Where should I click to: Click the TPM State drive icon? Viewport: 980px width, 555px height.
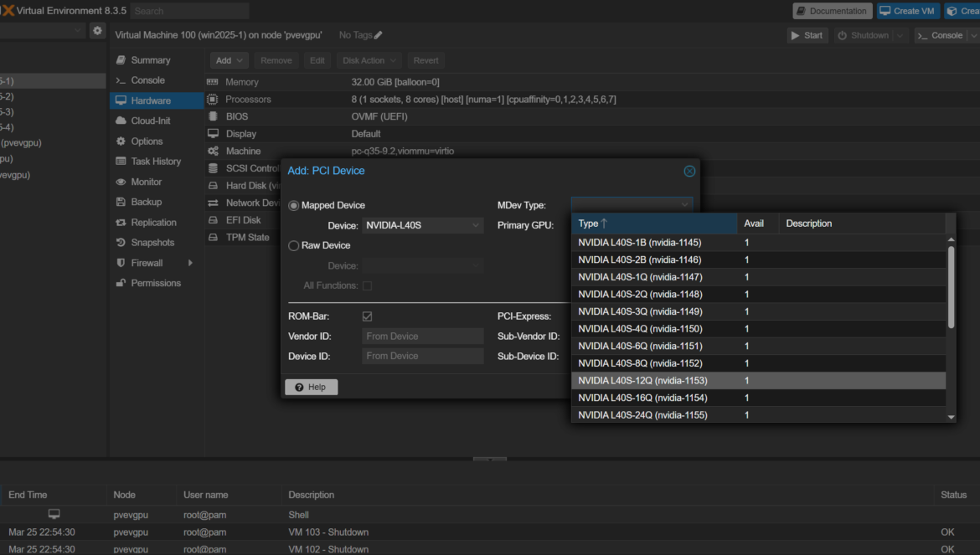pos(213,237)
